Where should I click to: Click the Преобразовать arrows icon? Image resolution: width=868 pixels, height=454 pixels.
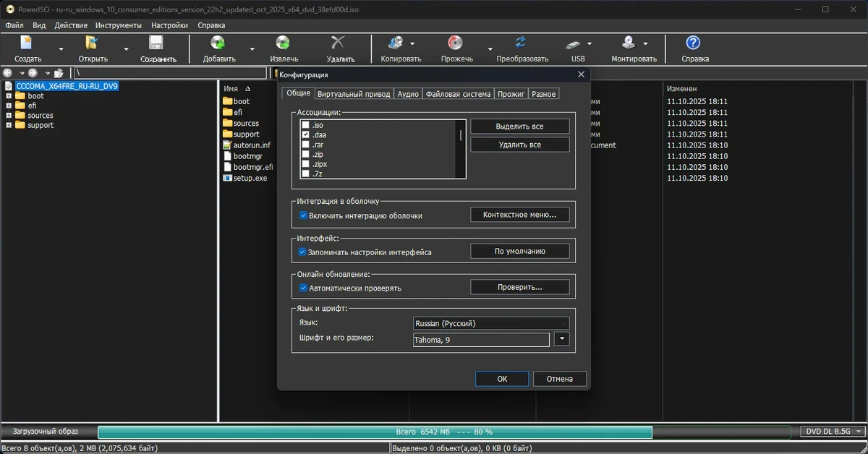pos(521,43)
